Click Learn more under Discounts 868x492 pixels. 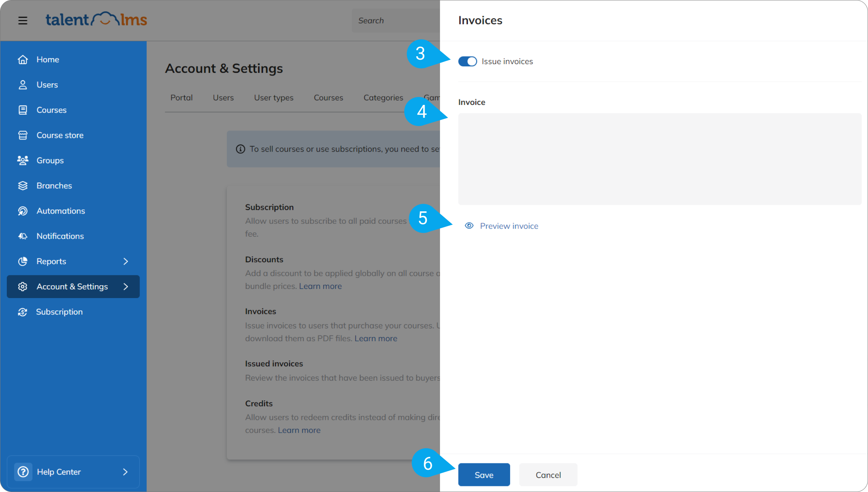click(x=321, y=286)
